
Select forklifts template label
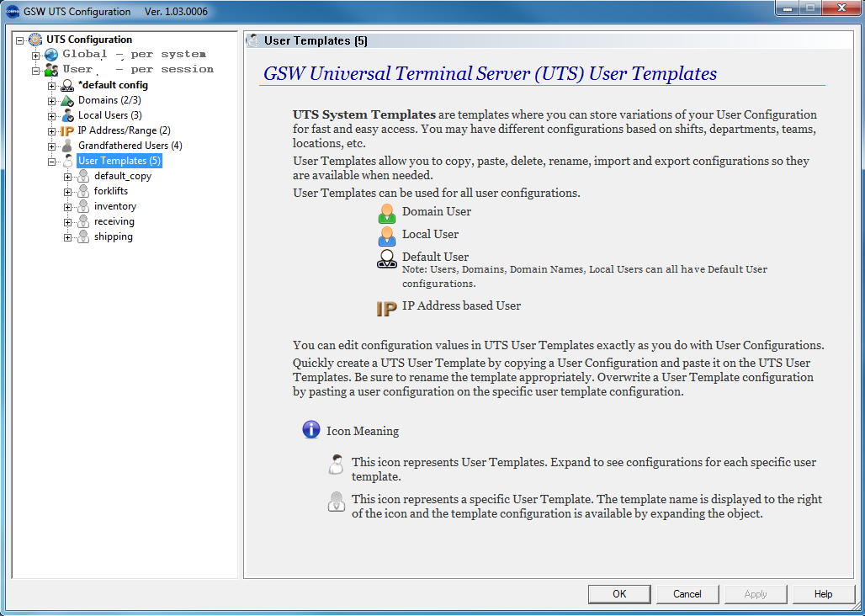(x=111, y=191)
